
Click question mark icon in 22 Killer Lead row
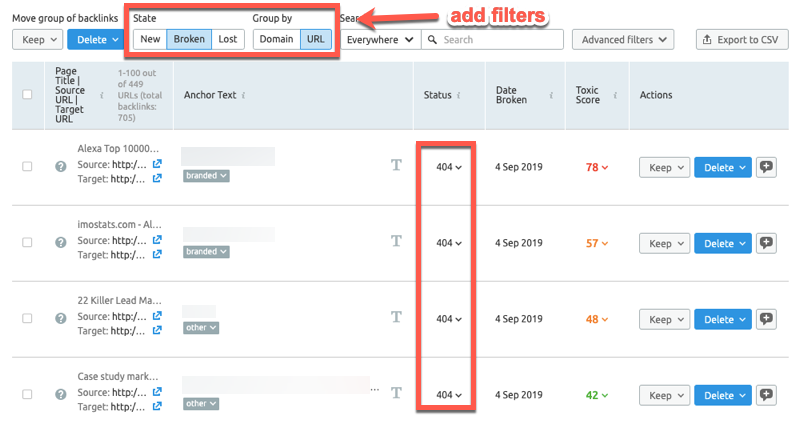click(x=60, y=318)
